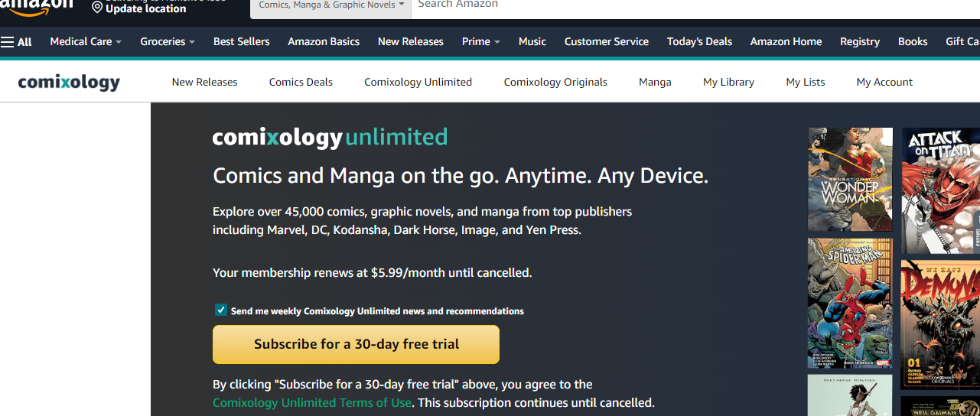
Task: Expand the search category dropdown
Action: click(331, 5)
